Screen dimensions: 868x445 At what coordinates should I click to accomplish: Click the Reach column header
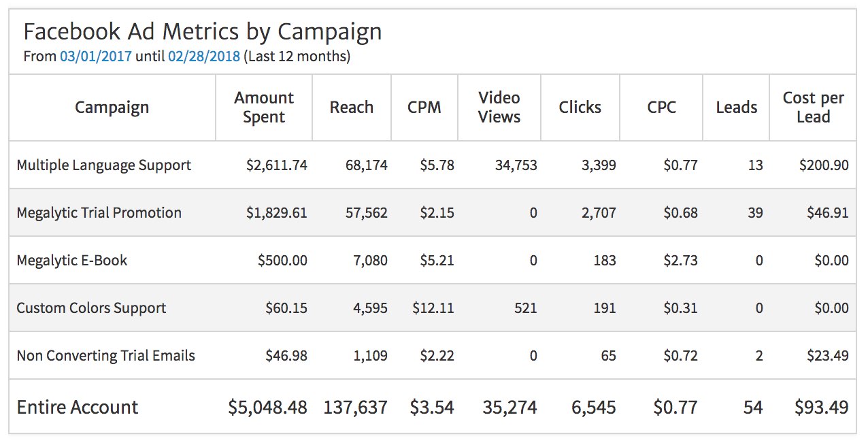click(x=351, y=108)
